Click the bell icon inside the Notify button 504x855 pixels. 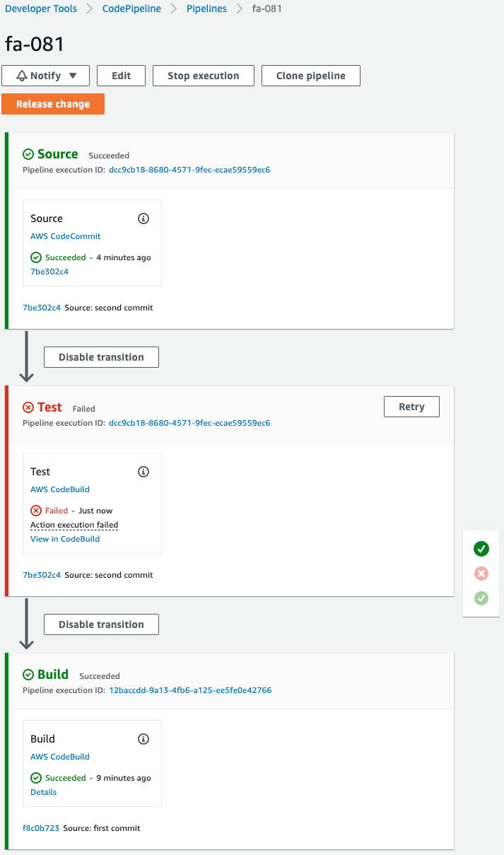(x=21, y=76)
